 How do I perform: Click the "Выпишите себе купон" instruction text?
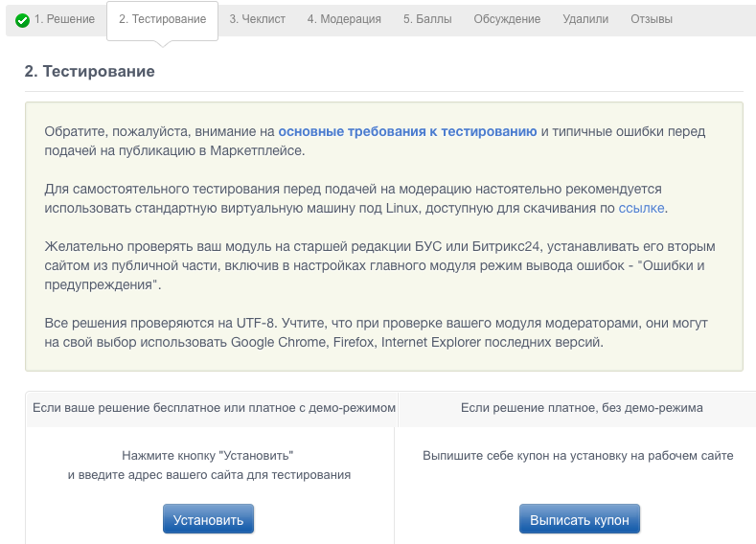(x=578, y=456)
